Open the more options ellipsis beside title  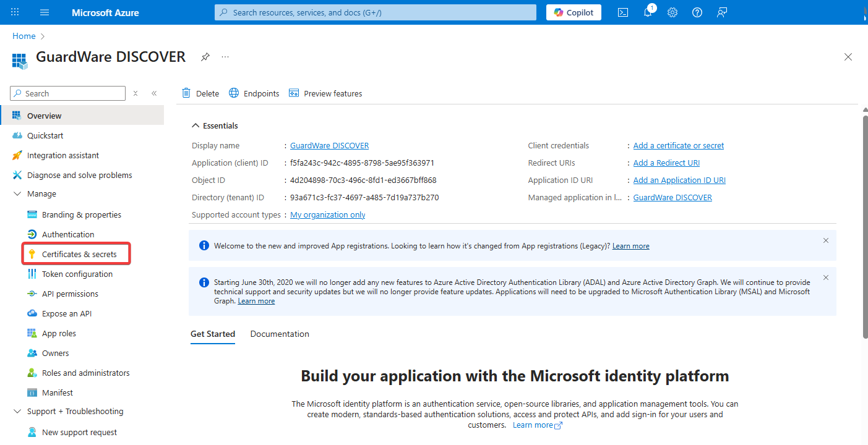pyautogui.click(x=225, y=57)
